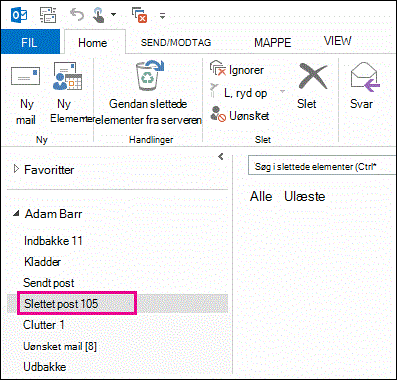Open the Kladder folder
Screen dimensions: 397x380
(43, 262)
